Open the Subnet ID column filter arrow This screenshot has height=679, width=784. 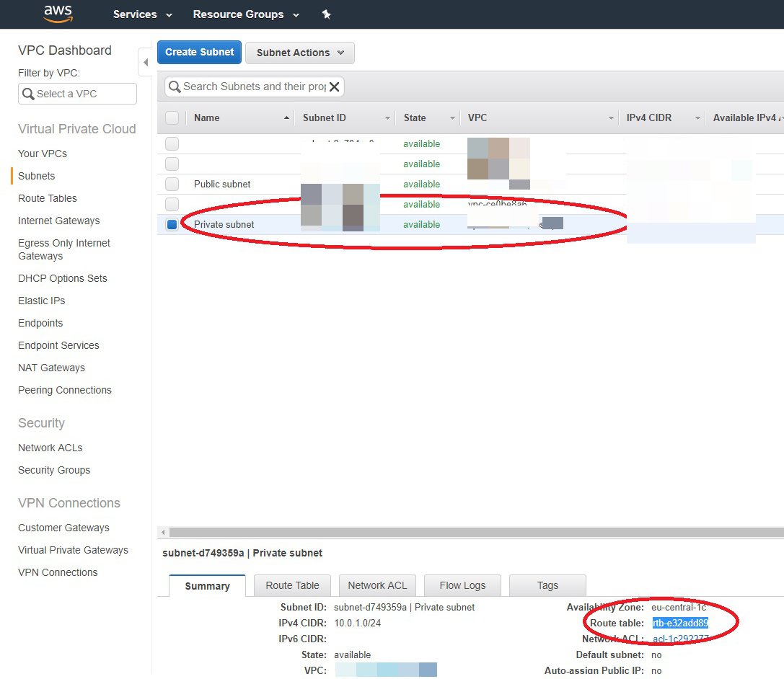tap(387, 118)
